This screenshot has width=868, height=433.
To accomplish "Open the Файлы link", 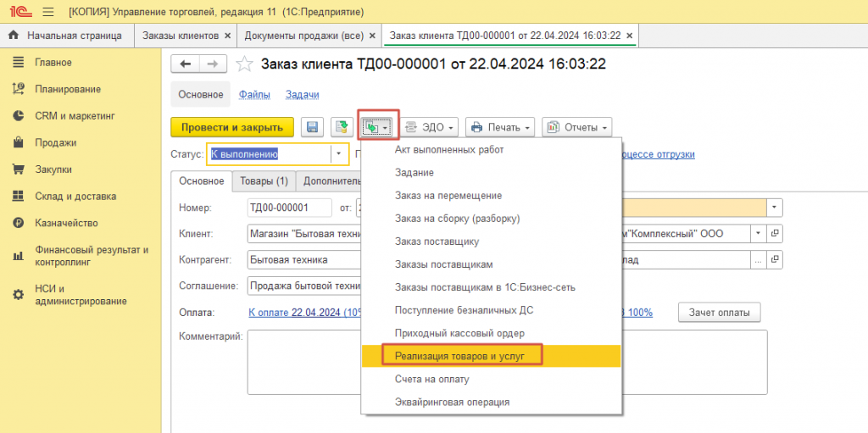I will tap(254, 95).
